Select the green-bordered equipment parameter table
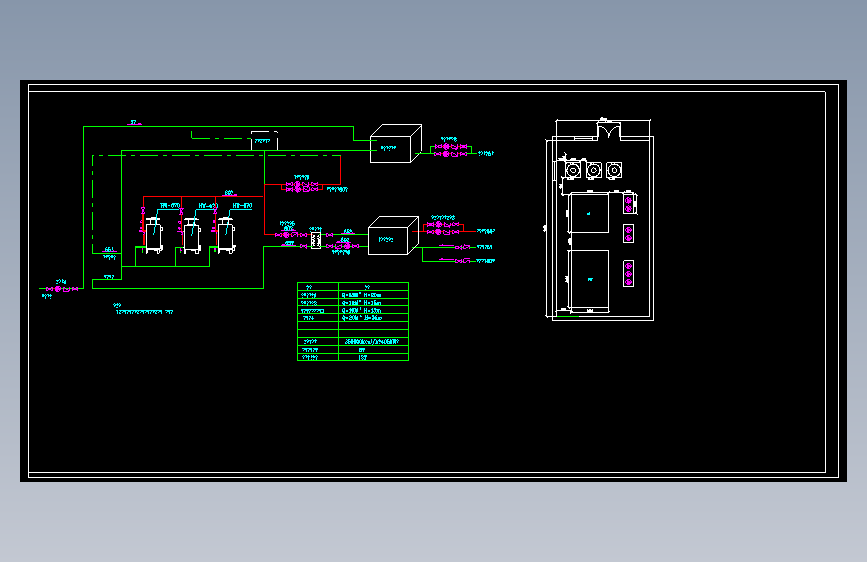This screenshot has height=562, width=867. (353, 321)
